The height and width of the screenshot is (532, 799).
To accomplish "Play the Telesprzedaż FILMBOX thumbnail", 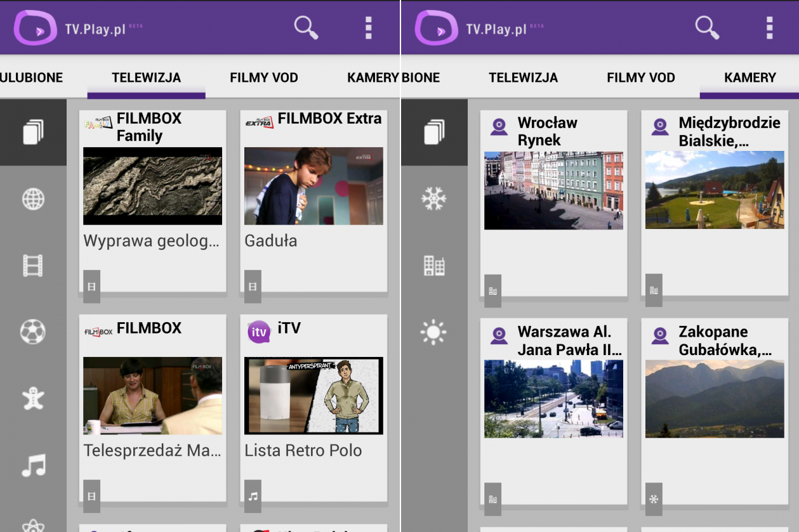I will [x=152, y=396].
